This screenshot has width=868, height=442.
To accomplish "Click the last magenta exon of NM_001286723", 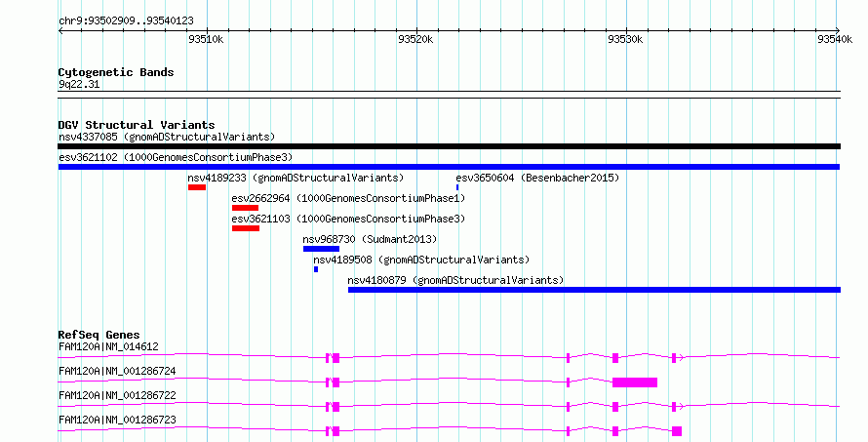I will click(x=677, y=431).
